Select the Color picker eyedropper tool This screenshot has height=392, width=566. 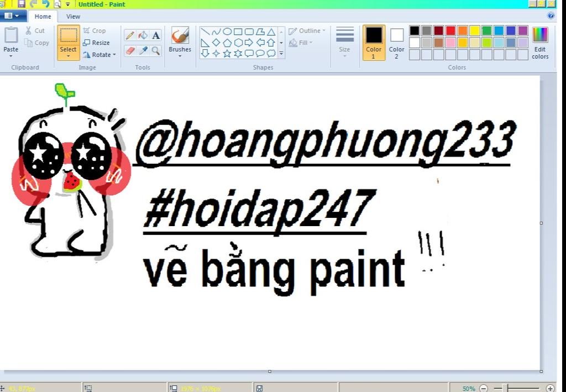click(143, 50)
